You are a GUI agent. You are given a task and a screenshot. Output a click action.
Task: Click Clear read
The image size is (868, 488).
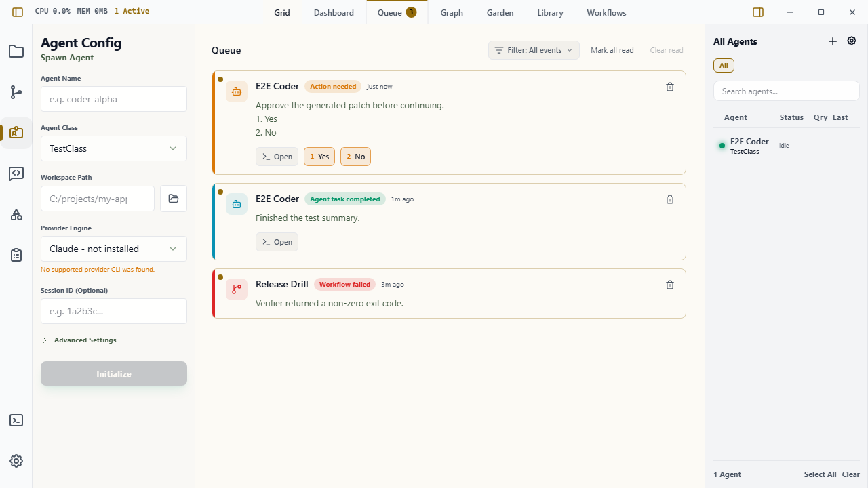[667, 50]
